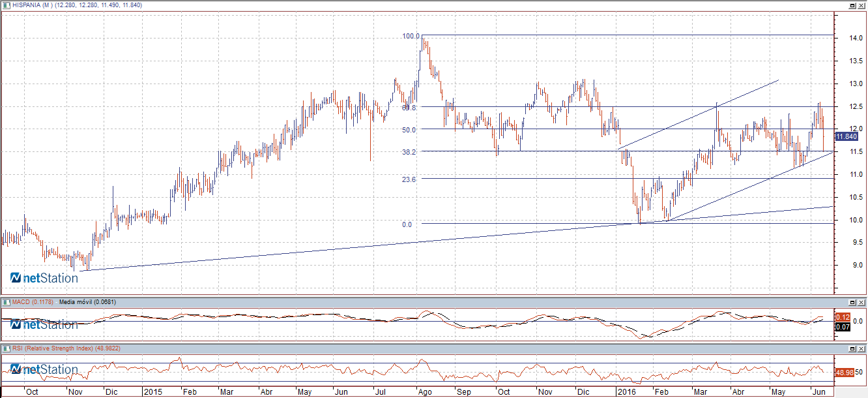Select the MACD (0.1178) indicator label

coord(33,303)
